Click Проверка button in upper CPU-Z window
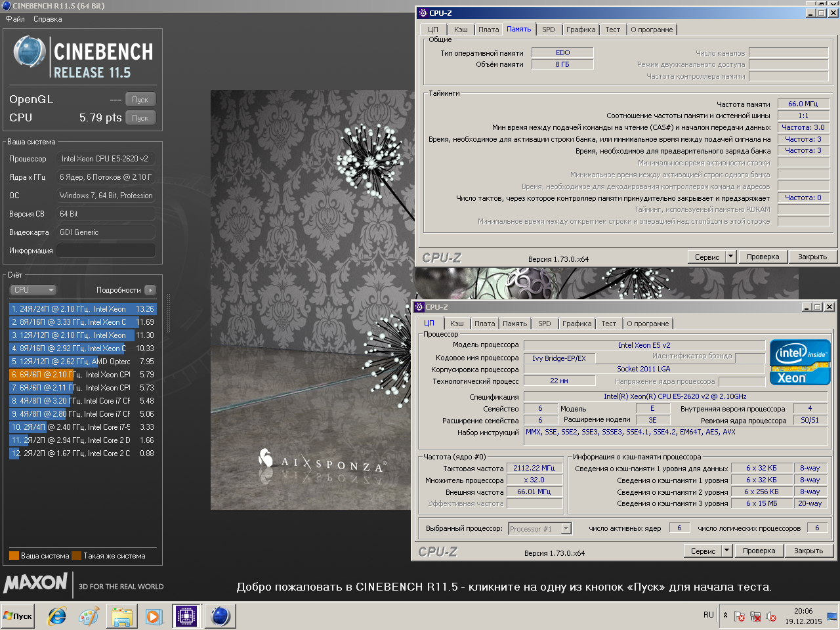The height and width of the screenshot is (630, 840). point(763,257)
